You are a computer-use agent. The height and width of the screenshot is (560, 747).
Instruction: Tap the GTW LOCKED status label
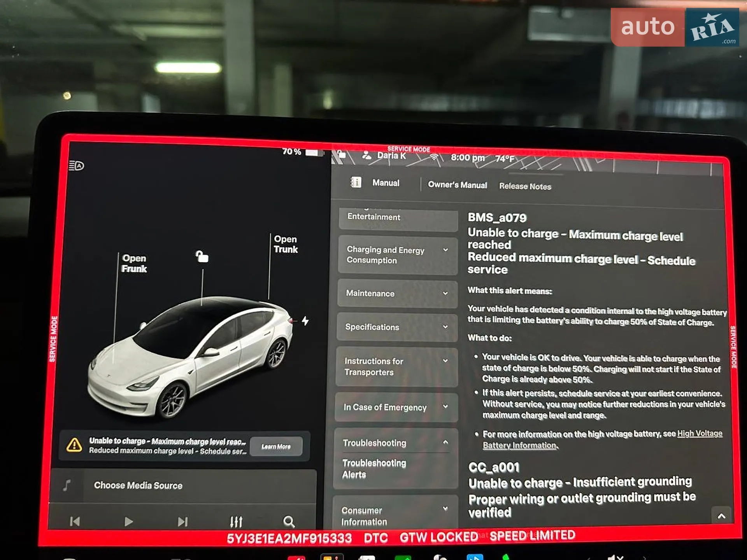[x=438, y=537]
